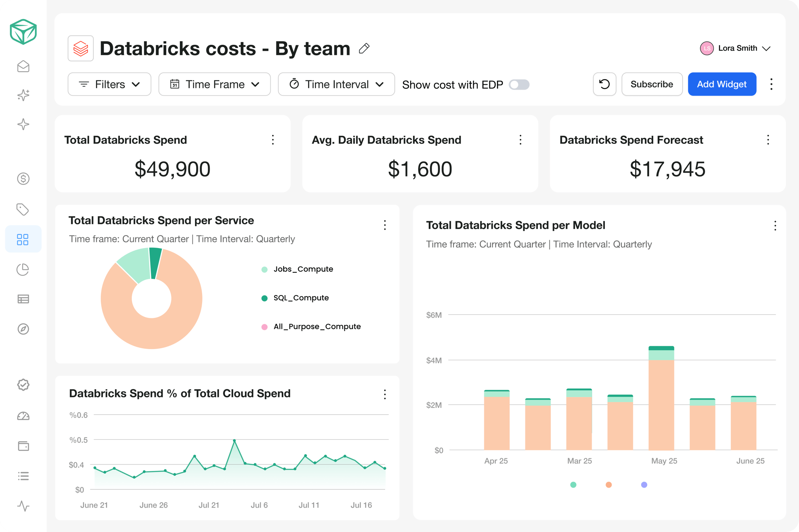
Task: Click the $1,600 average daily spend value
Action: click(420, 169)
